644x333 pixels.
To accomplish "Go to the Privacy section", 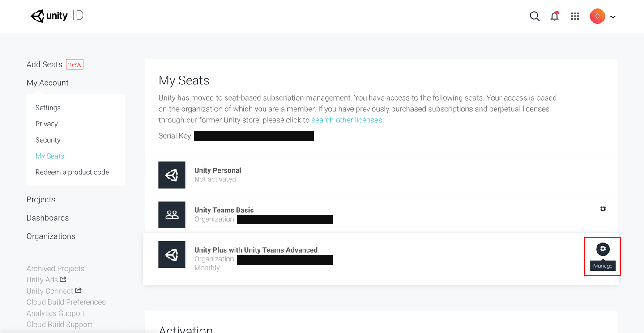I will click(x=47, y=124).
